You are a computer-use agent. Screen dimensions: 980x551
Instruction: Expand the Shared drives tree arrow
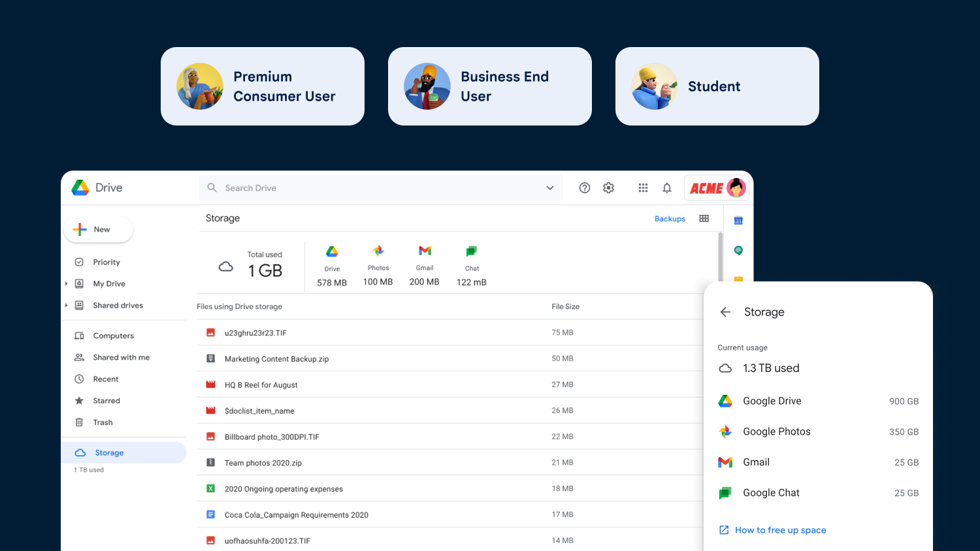(66, 305)
